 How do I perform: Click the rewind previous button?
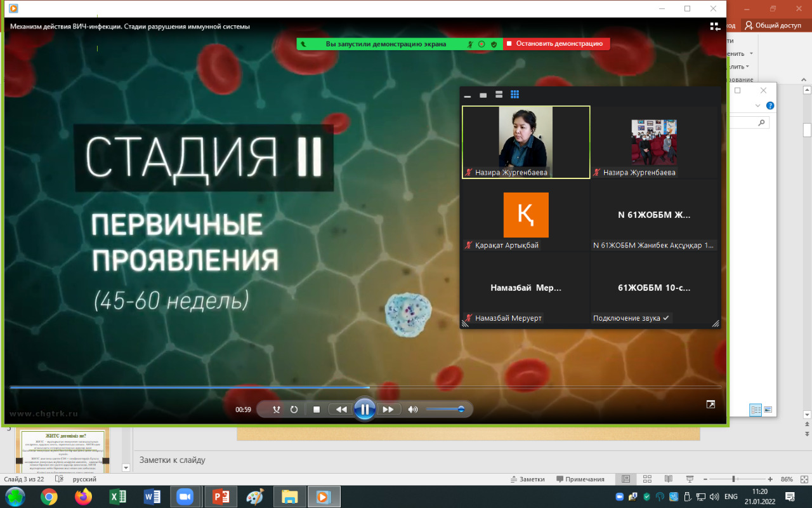tap(341, 410)
